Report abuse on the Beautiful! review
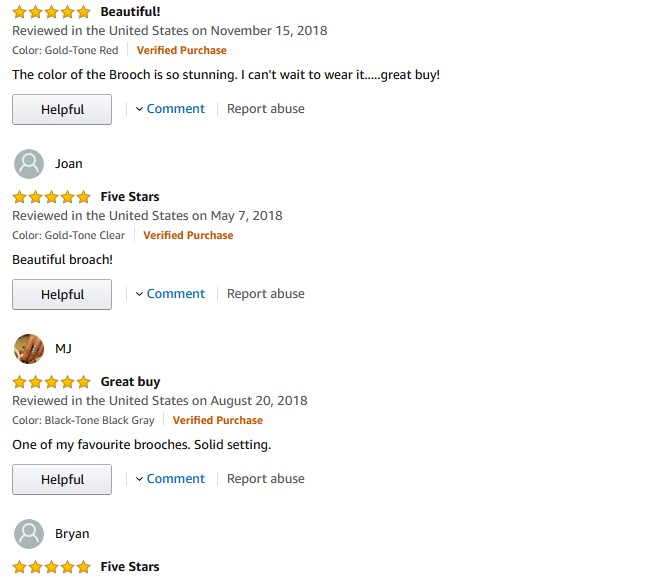Image resolution: width=666 pixels, height=577 pixels. [266, 109]
